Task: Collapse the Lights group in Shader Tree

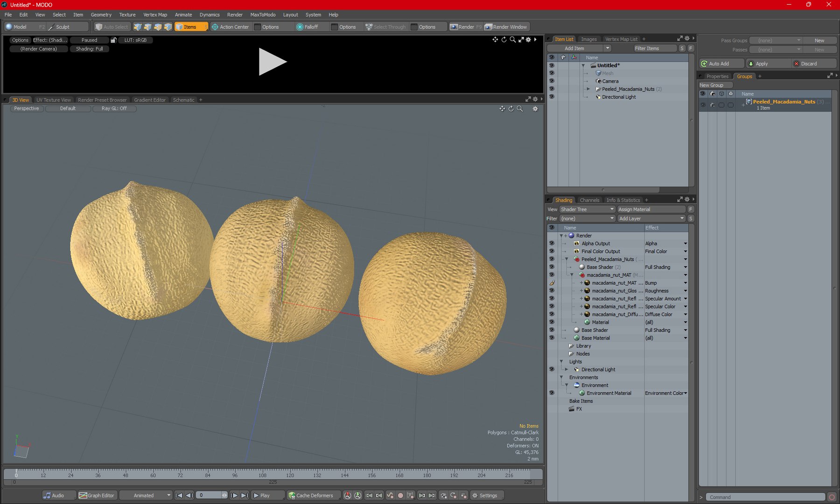Action: click(x=561, y=362)
